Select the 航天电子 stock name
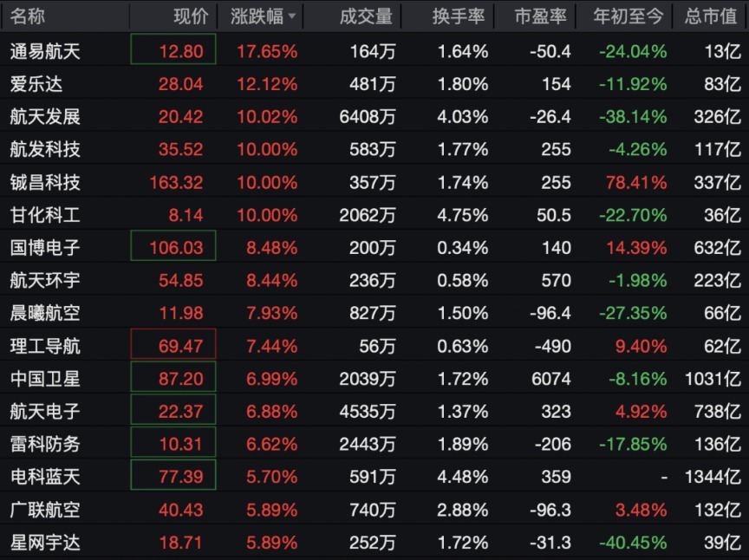 tap(45, 412)
